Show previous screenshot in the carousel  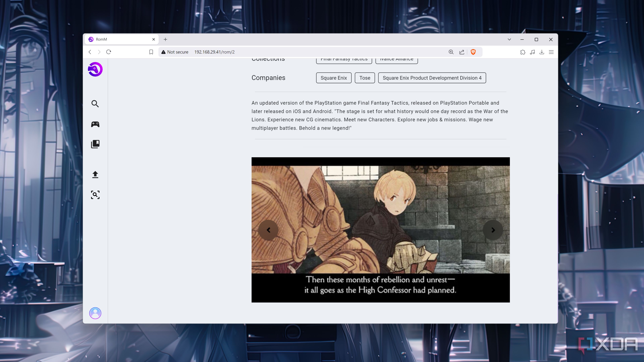(268, 230)
